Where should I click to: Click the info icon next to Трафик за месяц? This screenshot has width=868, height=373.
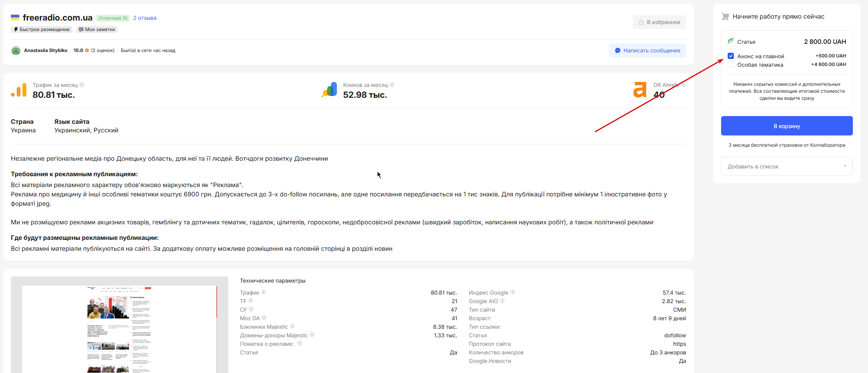pos(82,85)
